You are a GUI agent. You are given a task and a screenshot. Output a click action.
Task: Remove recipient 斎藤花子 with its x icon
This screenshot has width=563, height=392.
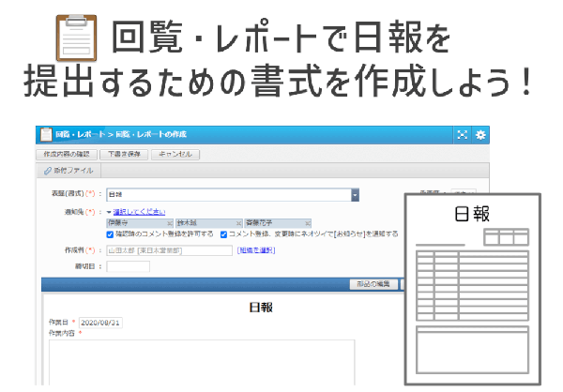point(308,223)
